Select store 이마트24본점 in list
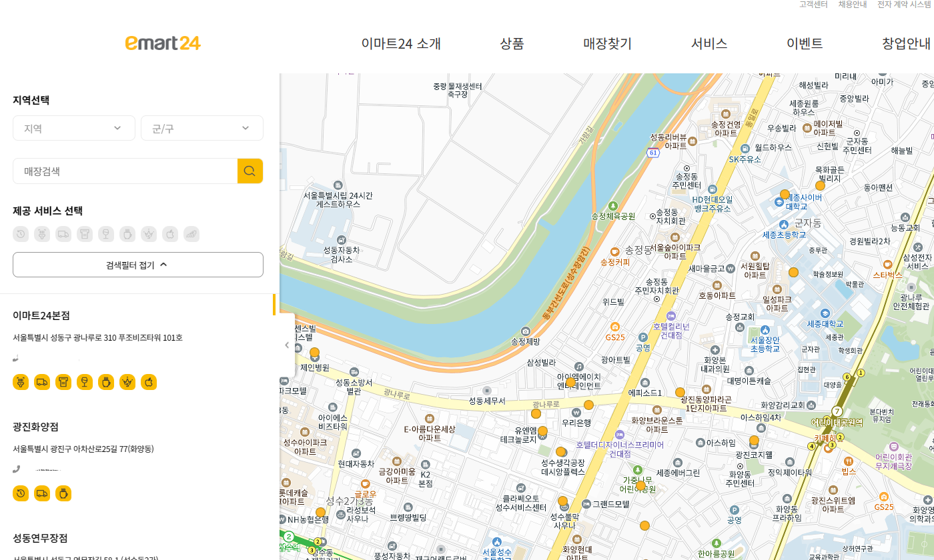934x560 pixels. (x=41, y=315)
